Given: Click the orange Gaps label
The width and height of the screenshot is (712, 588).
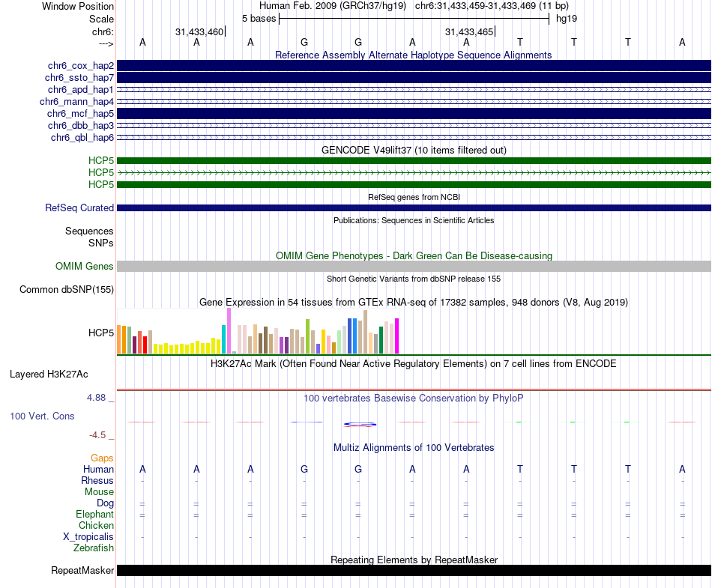Looking at the screenshot, I should 102,458.
